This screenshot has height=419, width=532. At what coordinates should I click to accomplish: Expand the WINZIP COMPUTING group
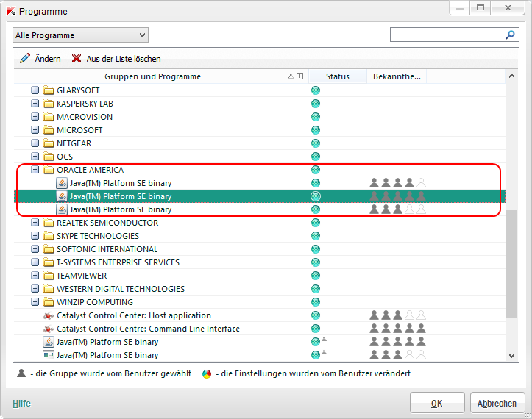35,301
